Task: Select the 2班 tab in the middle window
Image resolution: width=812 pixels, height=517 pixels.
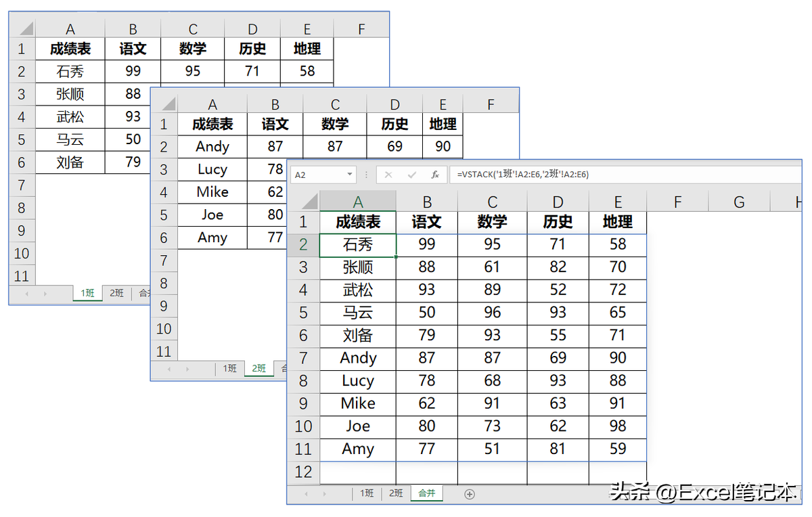Action: pyautogui.click(x=258, y=369)
